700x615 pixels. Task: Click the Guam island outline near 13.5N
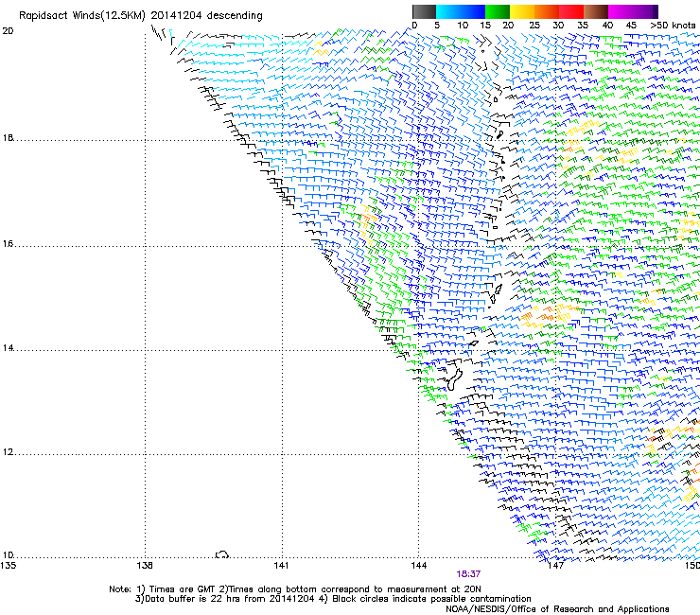tap(454, 379)
